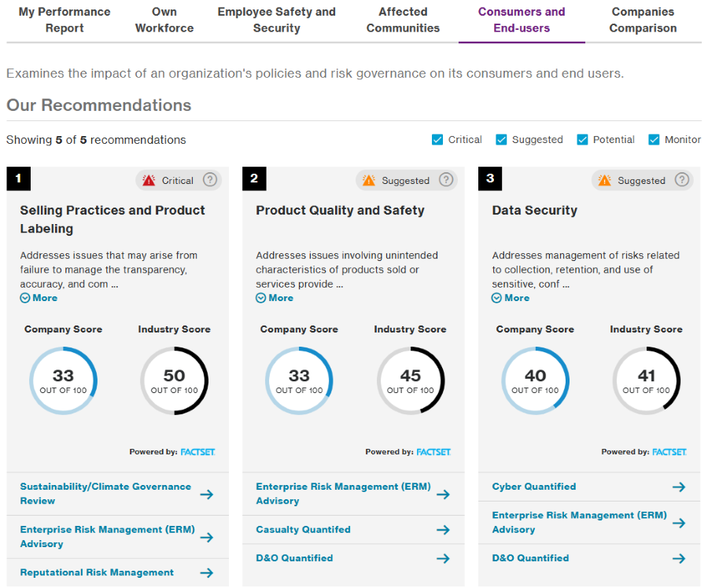Viewport: 708px width, 588px height.
Task: Click the FACTSET logo on the Data Security card
Action: pyautogui.click(x=669, y=452)
